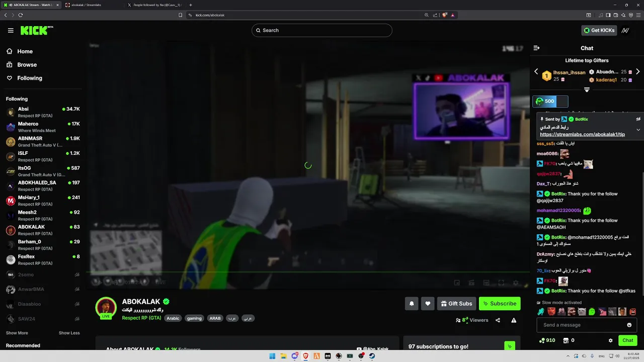644x362 pixels.
Task: Show previous top gifters with left chevron
Action: [x=536, y=72]
